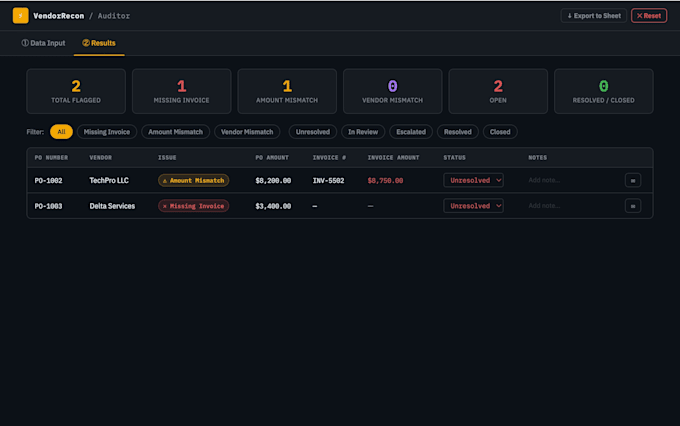Click the PO AMOUNT column header

(272, 157)
